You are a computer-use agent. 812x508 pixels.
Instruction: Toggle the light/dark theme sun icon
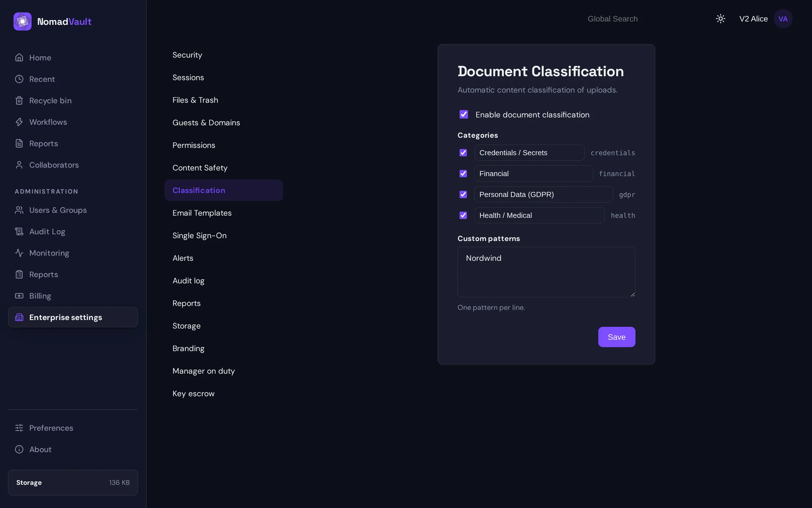(721, 19)
